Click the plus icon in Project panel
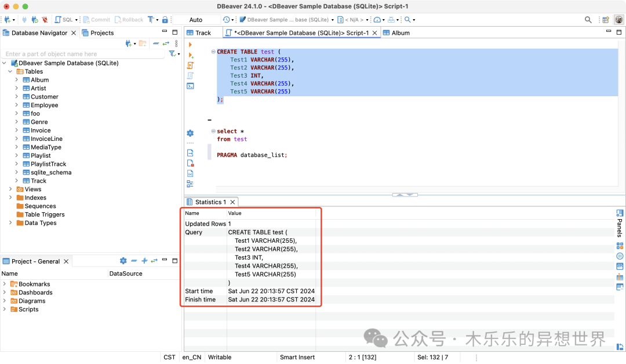Viewport: 626px width, 364px height. click(x=144, y=261)
